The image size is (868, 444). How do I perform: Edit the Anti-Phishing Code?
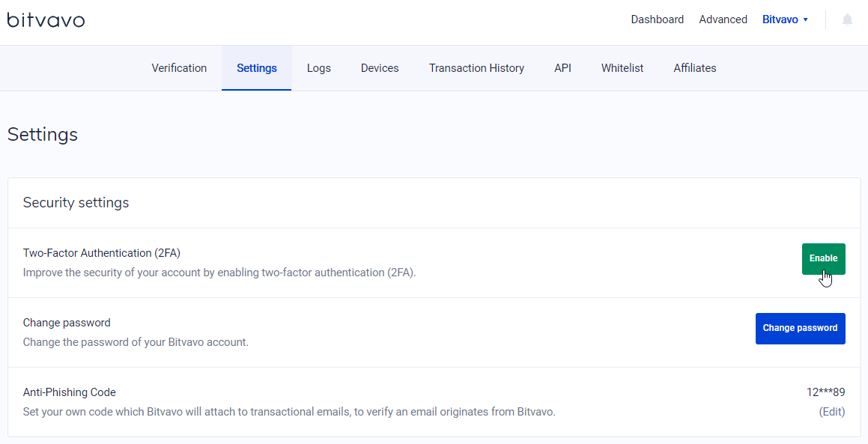(831, 412)
